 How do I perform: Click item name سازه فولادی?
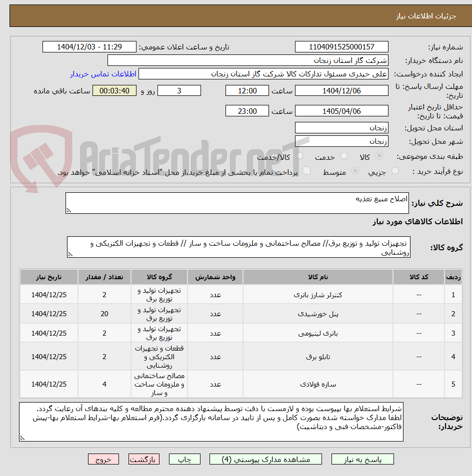[x=318, y=384]
